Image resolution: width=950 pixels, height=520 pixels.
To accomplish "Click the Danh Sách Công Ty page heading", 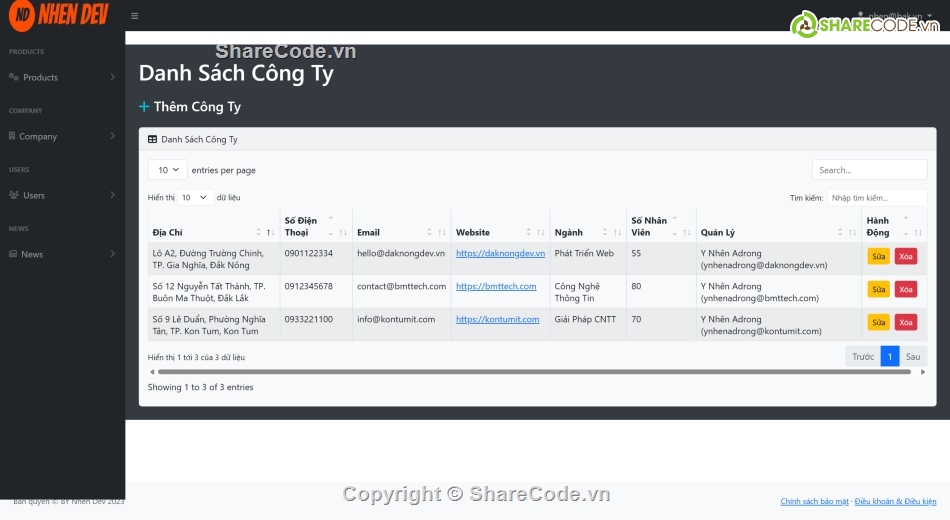I will [236, 73].
